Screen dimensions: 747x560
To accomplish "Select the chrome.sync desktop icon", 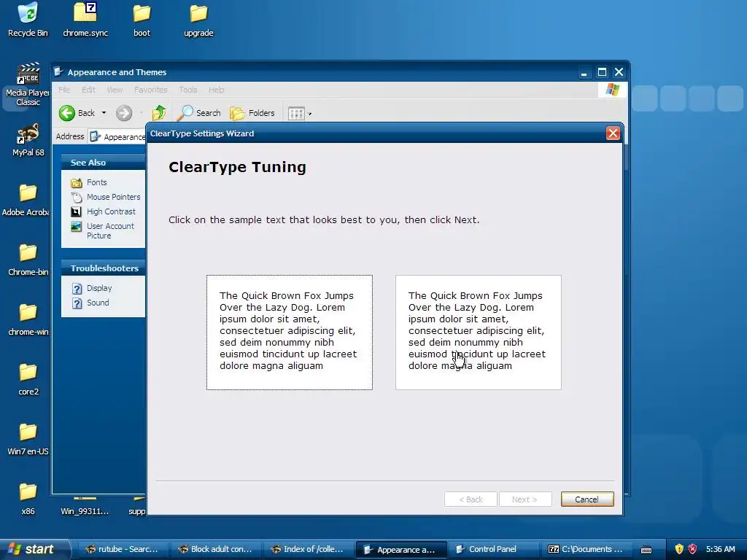I will pos(85,20).
